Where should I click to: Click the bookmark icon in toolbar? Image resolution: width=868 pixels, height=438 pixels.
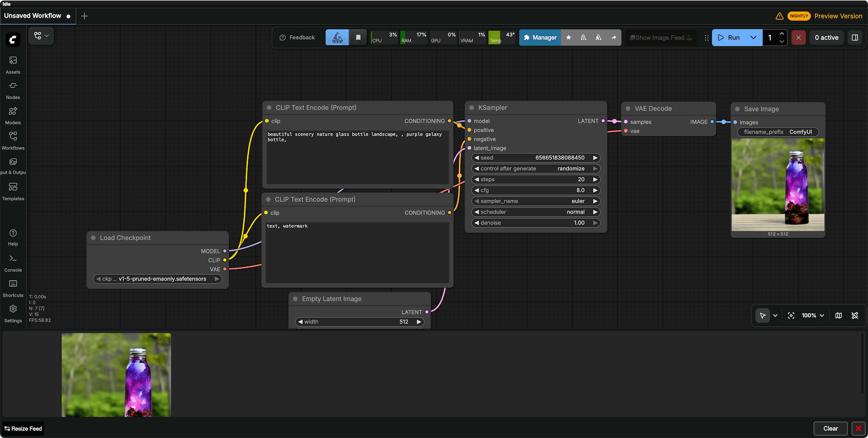pyautogui.click(x=358, y=38)
